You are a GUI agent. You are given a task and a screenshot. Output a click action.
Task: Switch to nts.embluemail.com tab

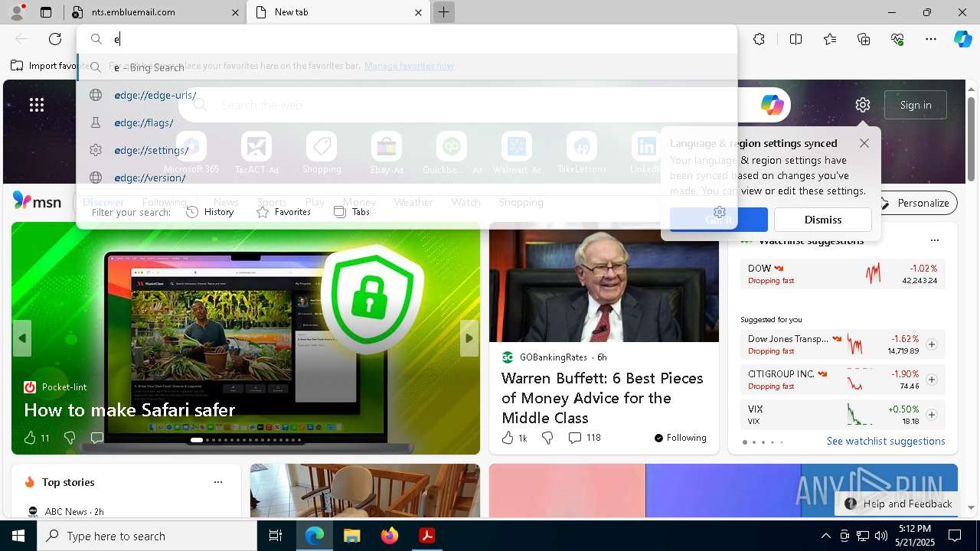point(155,12)
